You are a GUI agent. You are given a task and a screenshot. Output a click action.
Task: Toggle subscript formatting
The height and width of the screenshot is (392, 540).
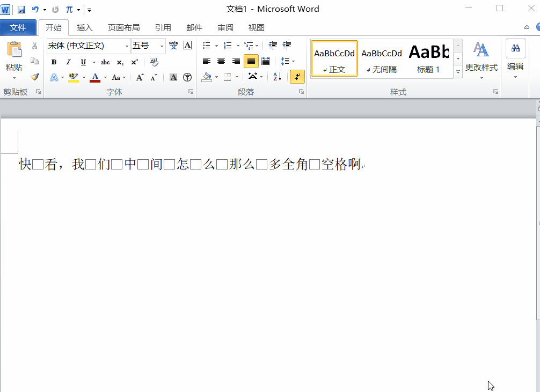[120, 62]
